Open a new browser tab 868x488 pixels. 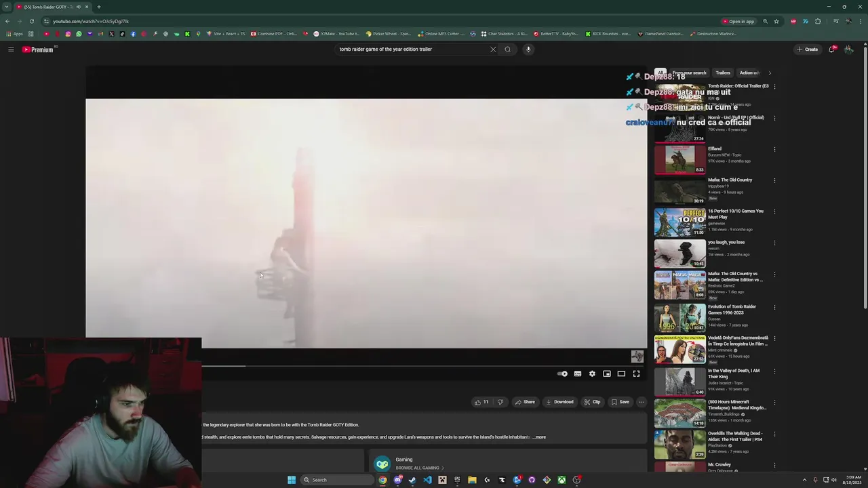[x=99, y=7]
